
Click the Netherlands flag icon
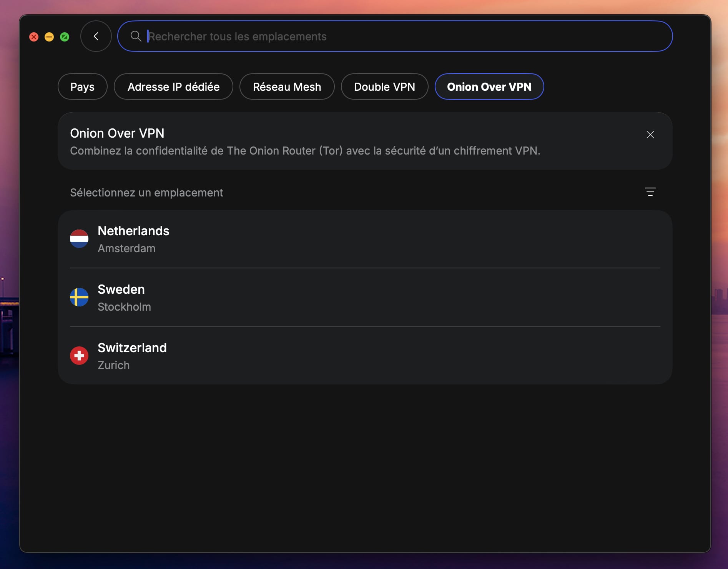click(x=79, y=239)
